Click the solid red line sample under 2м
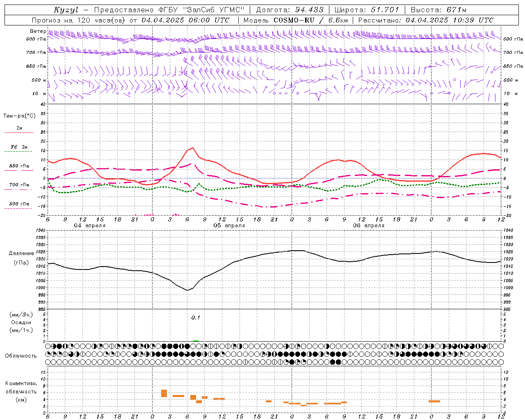525x420 pixels. pyautogui.click(x=19, y=132)
